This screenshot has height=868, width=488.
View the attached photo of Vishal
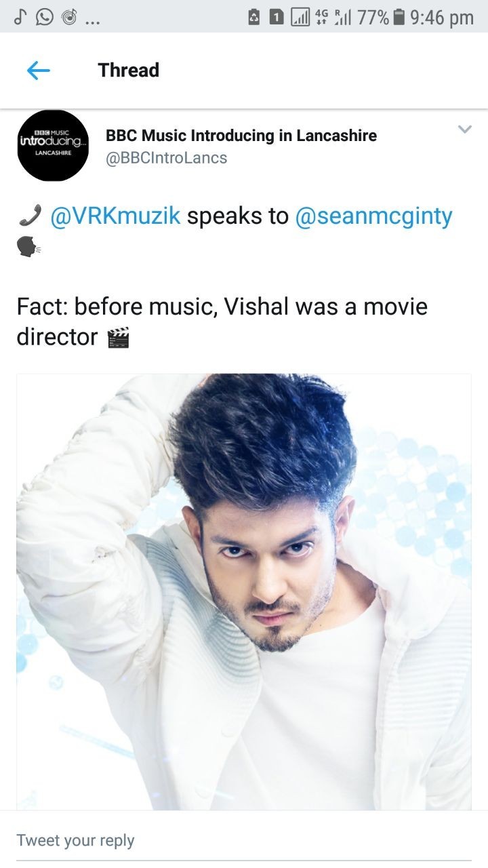(x=244, y=591)
